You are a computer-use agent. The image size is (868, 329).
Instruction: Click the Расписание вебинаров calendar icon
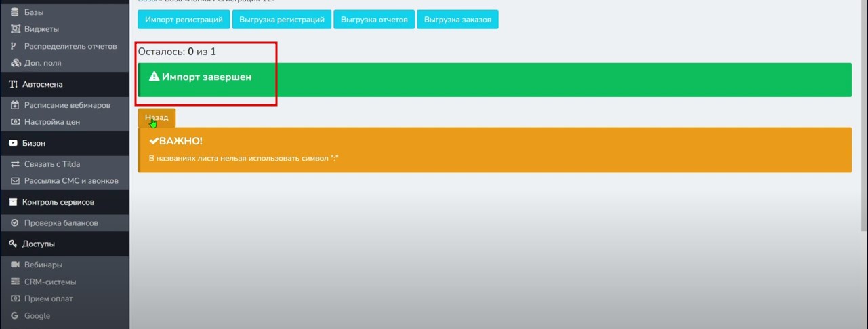point(16,105)
